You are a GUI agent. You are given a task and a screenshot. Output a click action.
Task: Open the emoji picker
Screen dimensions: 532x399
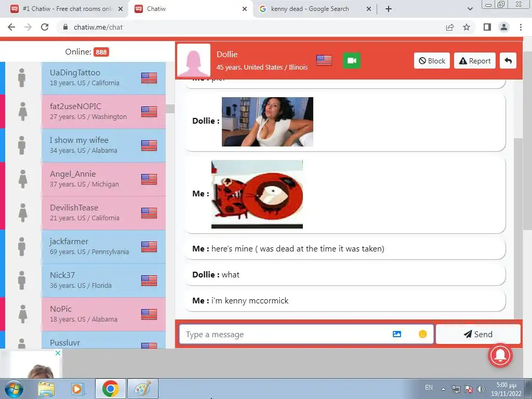tap(422, 334)
